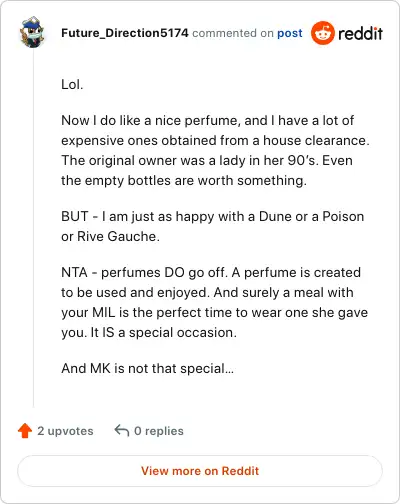Open the blue "post" link

click(x=290, y=33)
